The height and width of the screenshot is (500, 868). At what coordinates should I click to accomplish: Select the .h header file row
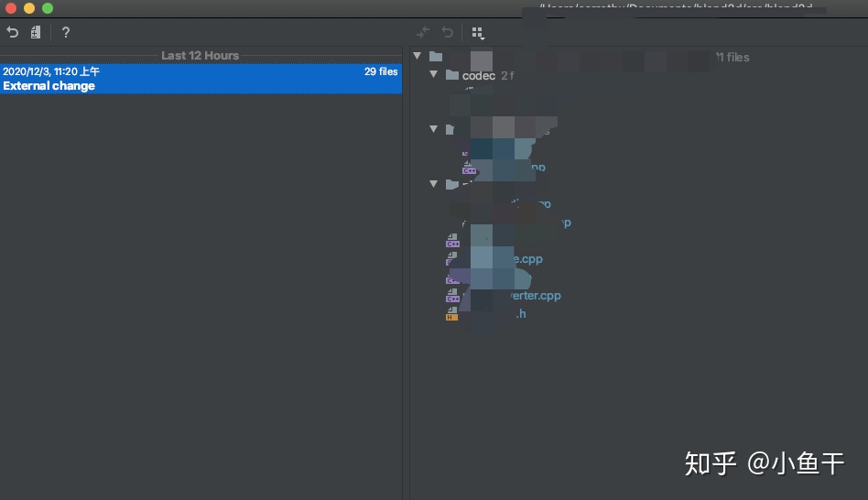[x=520, y=314]
